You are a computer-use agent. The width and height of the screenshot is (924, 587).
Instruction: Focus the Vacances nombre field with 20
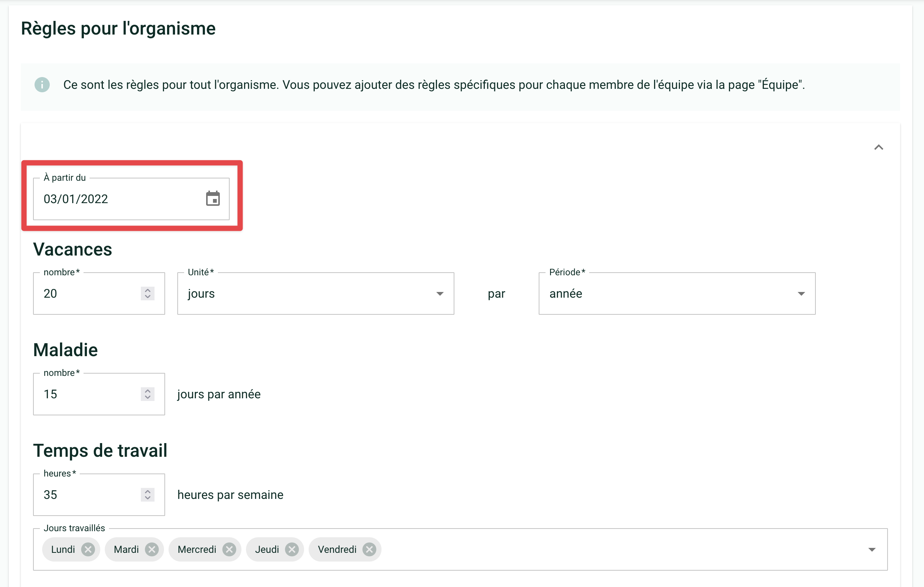(99, 294)
